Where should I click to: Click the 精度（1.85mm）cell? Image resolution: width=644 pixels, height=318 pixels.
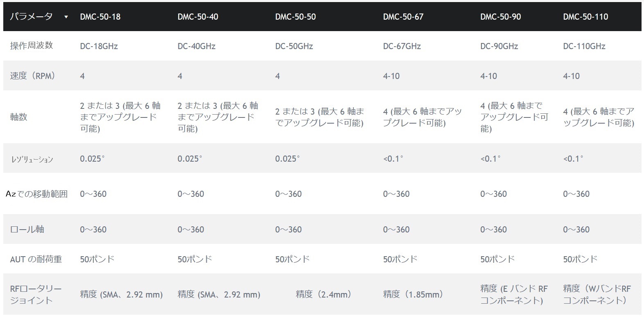pyautogui.click(x=413, y=294)
